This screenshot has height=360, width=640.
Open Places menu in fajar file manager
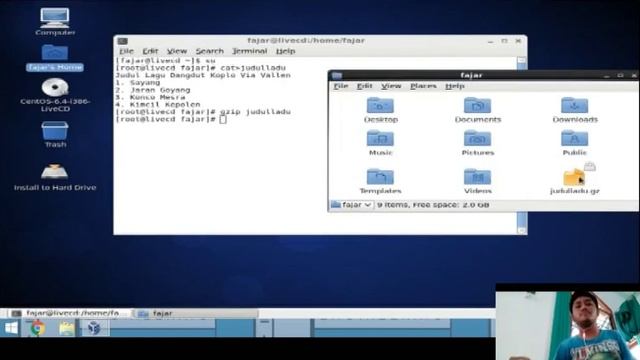click(423, 86)
